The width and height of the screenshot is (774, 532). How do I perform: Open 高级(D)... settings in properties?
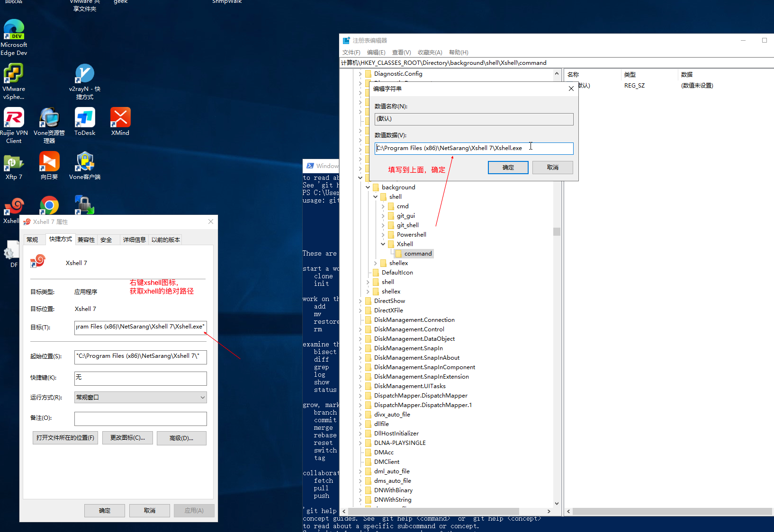[181, 438]
